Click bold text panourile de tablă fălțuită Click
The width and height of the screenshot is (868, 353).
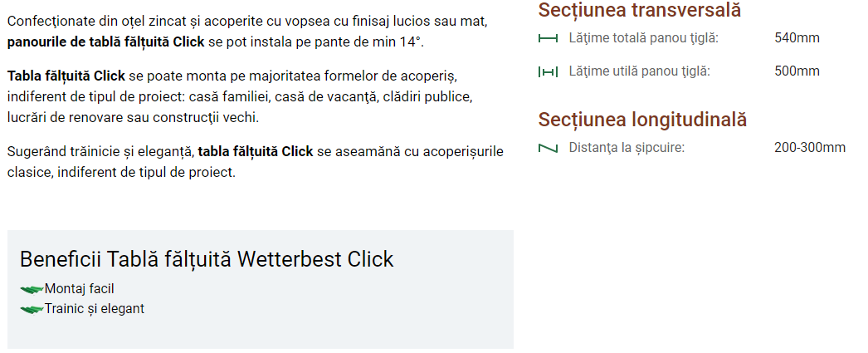[x=105, y=42]
